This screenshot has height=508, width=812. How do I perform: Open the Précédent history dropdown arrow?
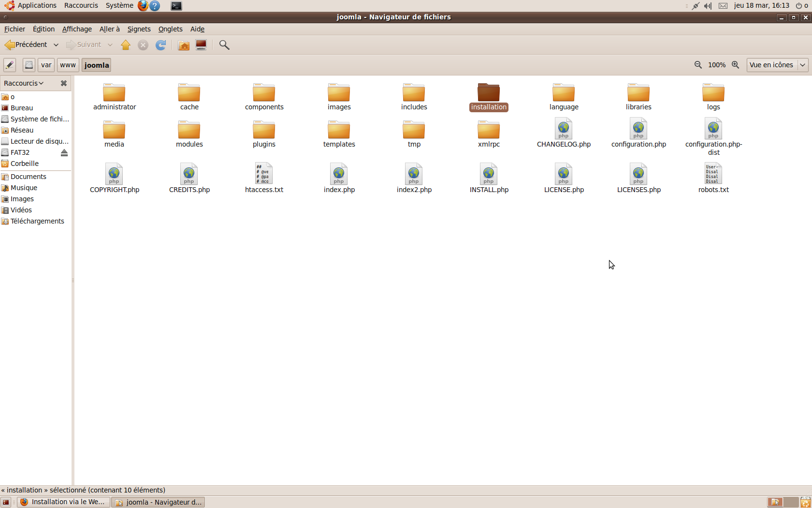pyautogui.click(x=56, y=45)
